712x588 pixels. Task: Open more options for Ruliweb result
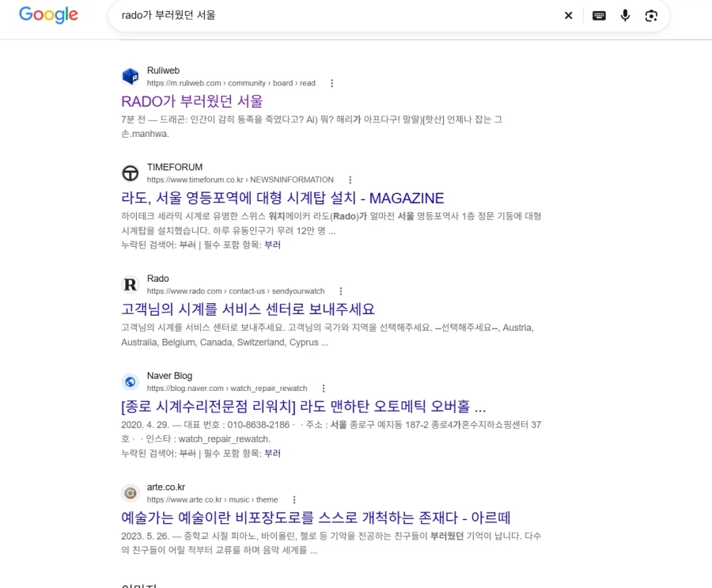[x=332, y=83]
